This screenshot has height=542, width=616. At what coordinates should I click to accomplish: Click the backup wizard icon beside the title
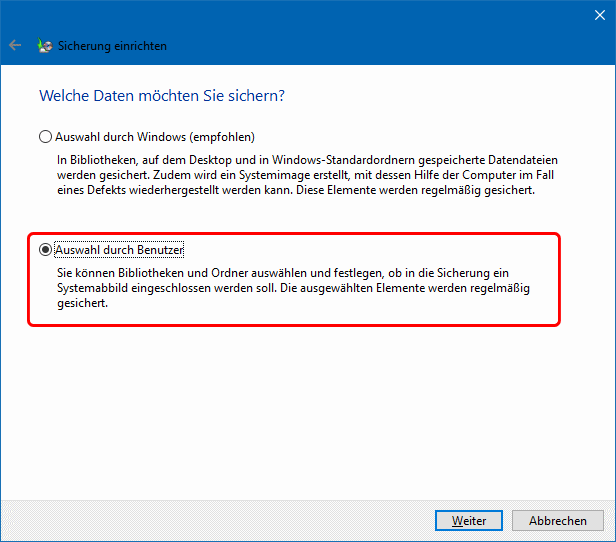44,45
